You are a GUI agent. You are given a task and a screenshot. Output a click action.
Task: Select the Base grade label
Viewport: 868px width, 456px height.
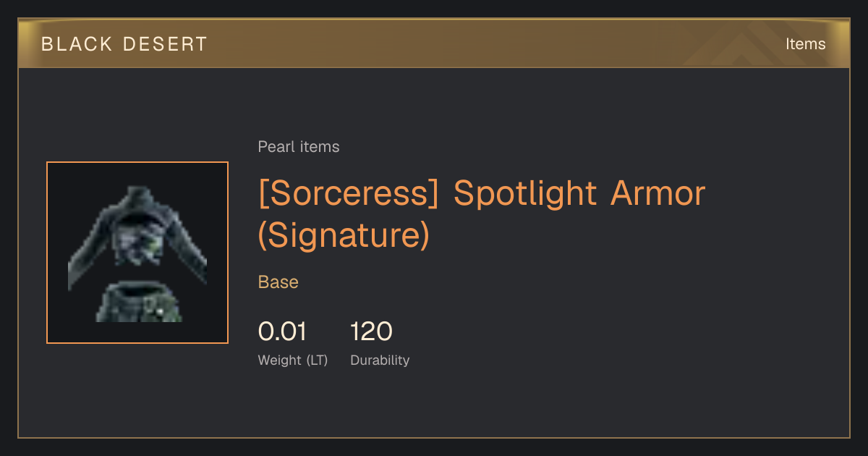pos(278,282)
